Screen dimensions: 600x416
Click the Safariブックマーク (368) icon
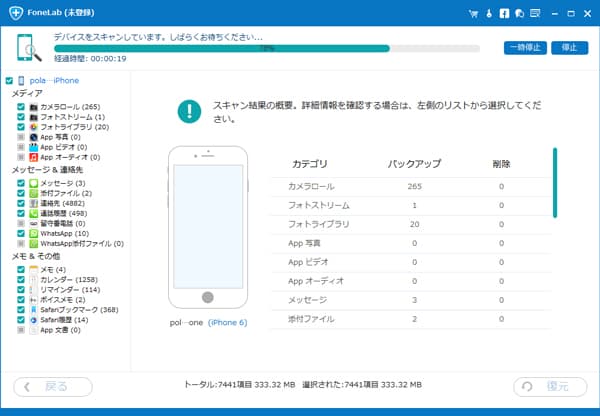pyautogui.click(x=34, y=310)
